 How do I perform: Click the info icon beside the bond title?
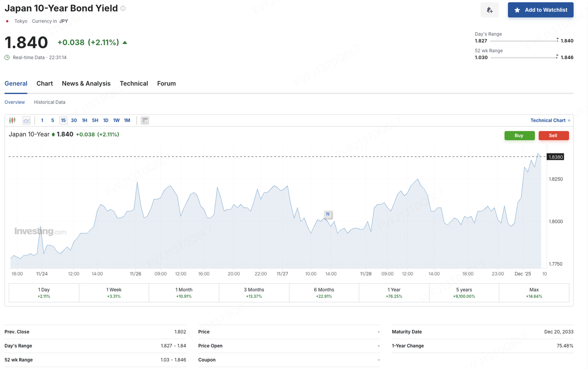123,8
